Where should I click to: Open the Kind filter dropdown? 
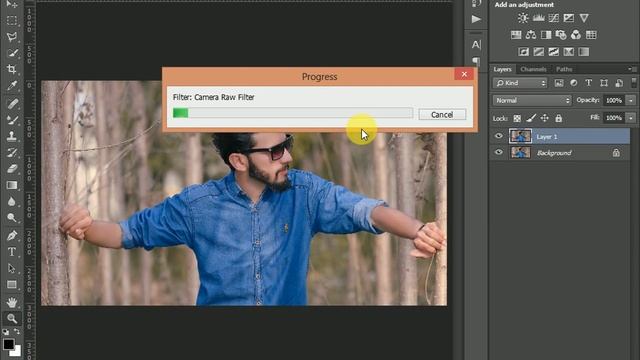point(520,83)
